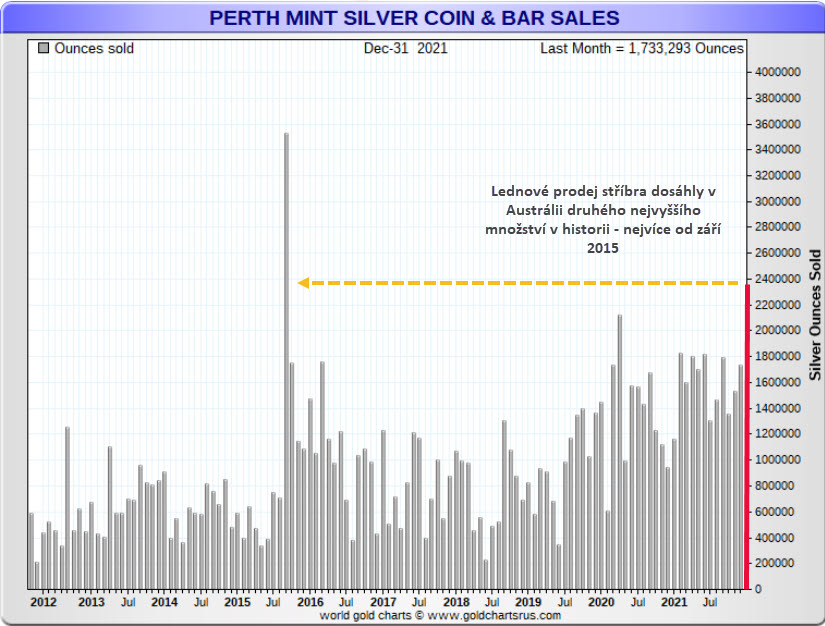Click the '2400000' y-axis label
825x626 pixels.
(778, 279)
